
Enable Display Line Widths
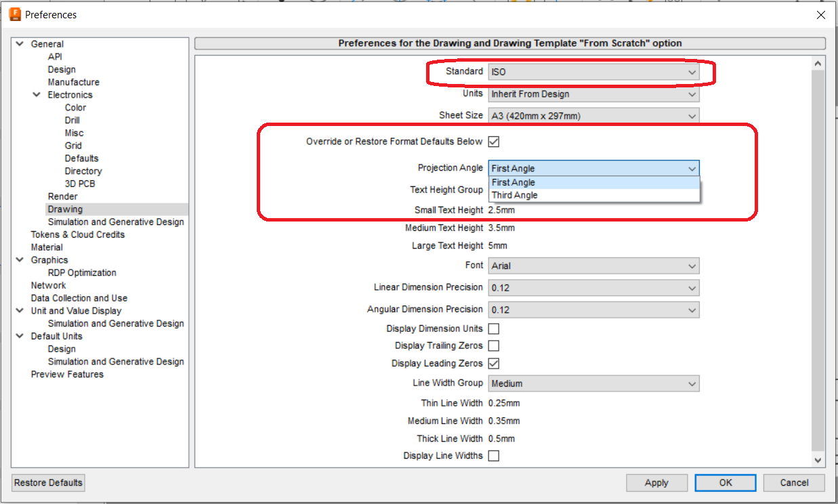494,455
